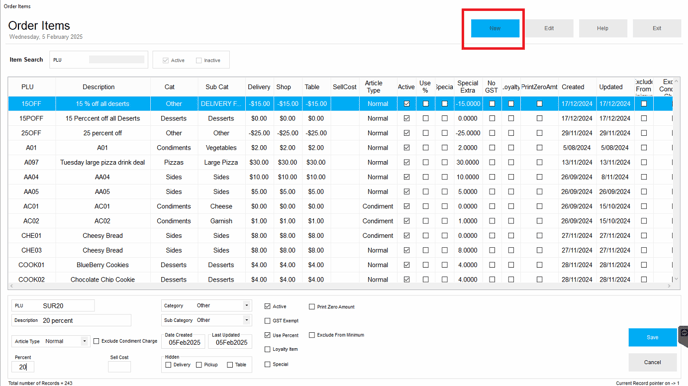Toggle the Active search filter checkbox
Viewport: 688px width, 386px height.
tap(165, 61)
